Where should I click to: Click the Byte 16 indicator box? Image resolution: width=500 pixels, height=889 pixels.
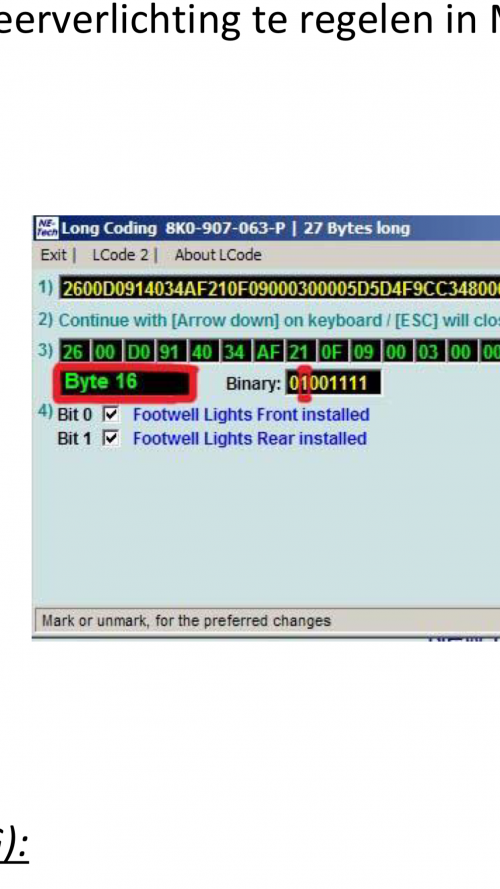(x=125, y=383)
